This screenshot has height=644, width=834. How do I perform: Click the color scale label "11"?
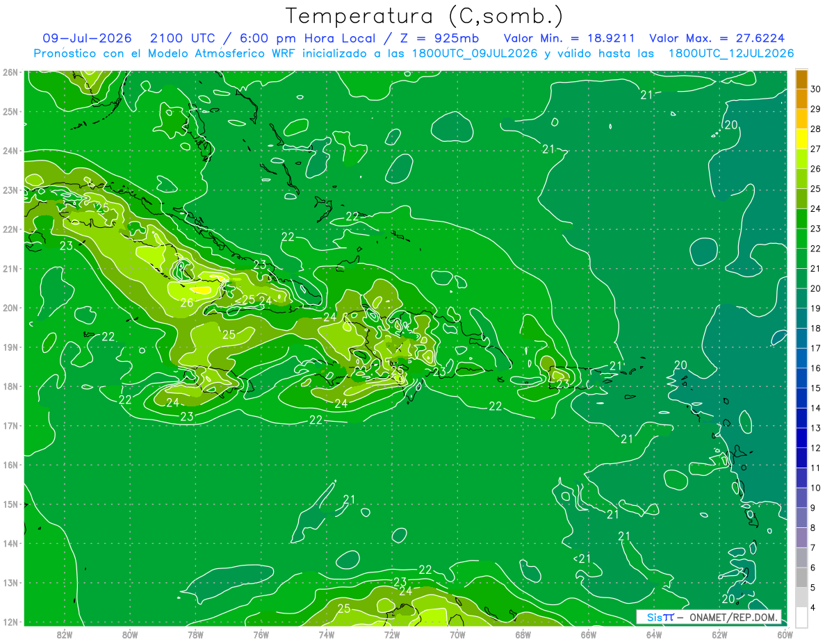816,468
